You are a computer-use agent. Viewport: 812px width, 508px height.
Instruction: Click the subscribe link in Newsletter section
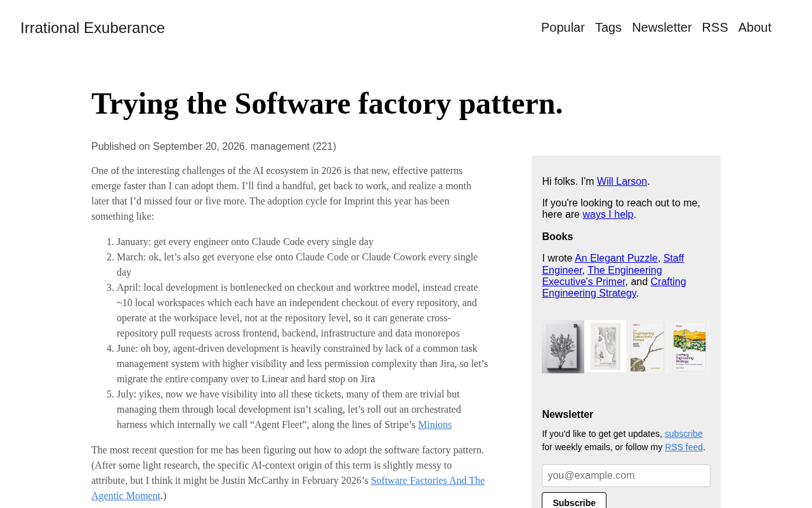683,434
